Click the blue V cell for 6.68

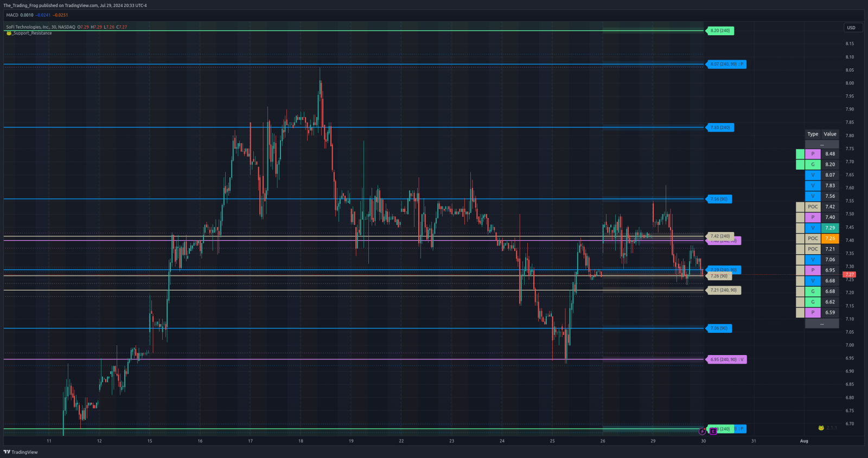[x=813, y=281]
